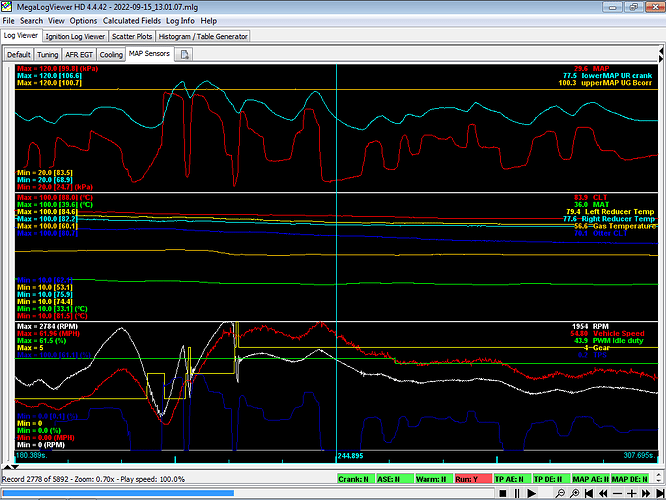Select the Cooling graph tab
666x500 pixels.
pos(111,55)
